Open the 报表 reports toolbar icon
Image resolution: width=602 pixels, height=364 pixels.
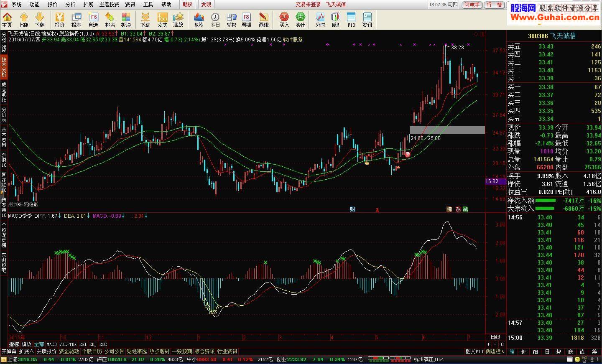tap(77, 19)
